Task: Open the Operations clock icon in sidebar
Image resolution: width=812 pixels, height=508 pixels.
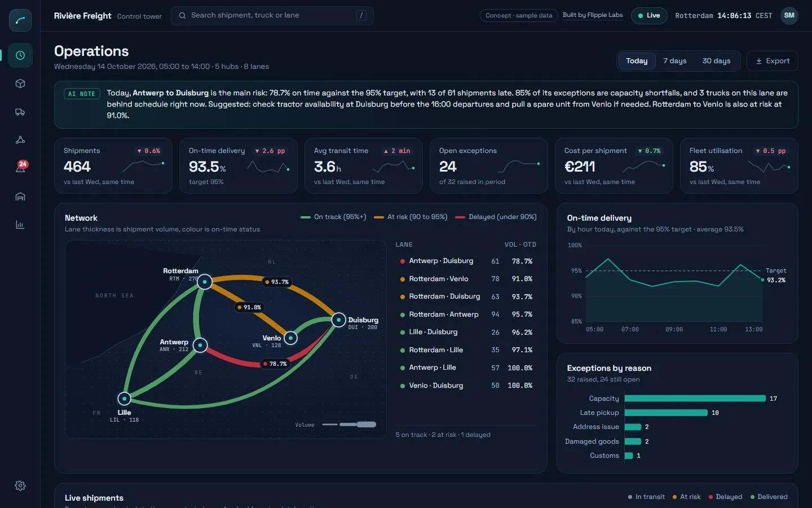Action: 20,55
